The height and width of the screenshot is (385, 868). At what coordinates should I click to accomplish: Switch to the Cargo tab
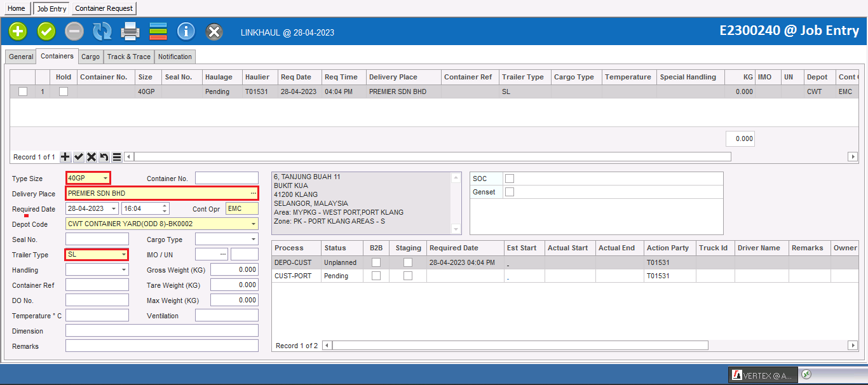(90, 57)
